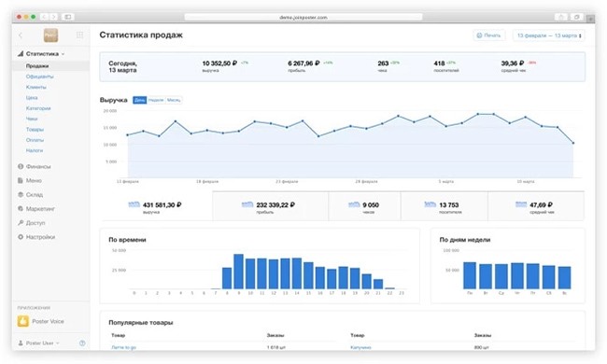Click the Маркетинг sidebar icon

(21, 208)
